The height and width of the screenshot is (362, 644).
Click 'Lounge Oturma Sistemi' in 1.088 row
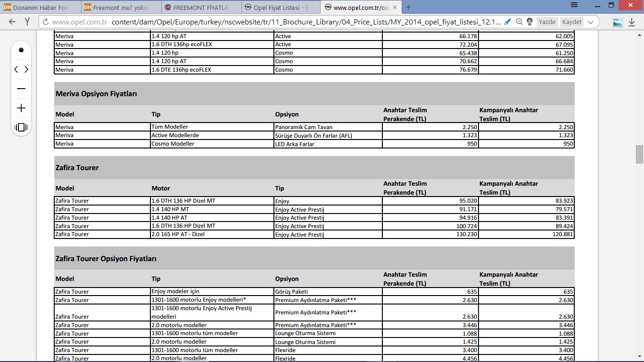[328, 334]
